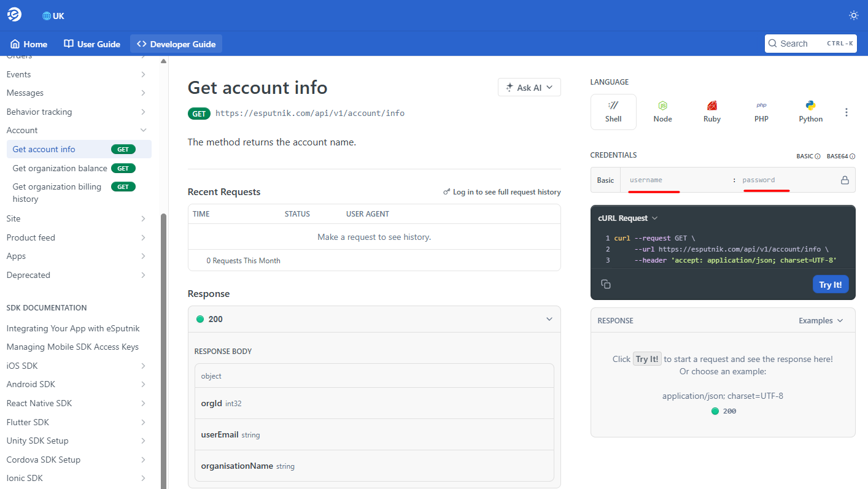The height and width of the screenshot is (489, 868).
Task: Choose the 200 example response
Action: click(x=723, y=411)
